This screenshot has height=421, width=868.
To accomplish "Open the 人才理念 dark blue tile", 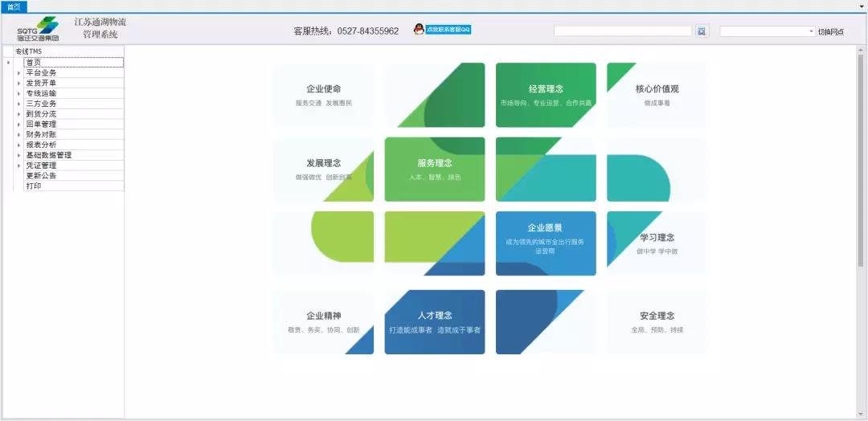I will 434,321.
